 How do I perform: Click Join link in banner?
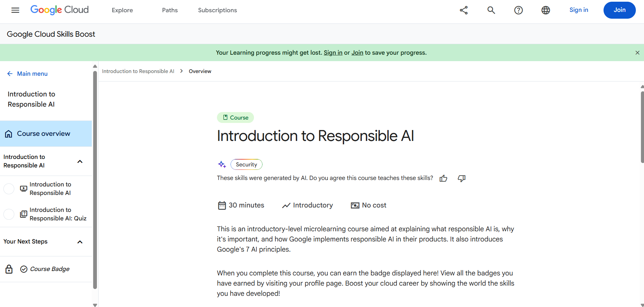357,53
